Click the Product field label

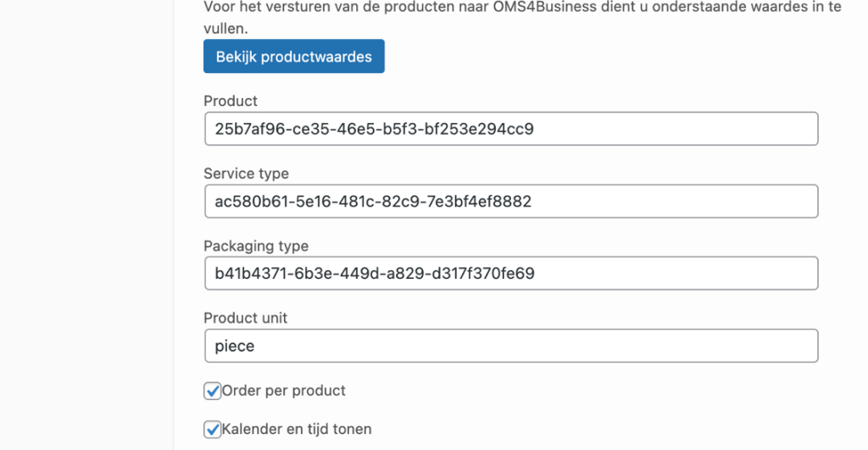click(231, 101)
